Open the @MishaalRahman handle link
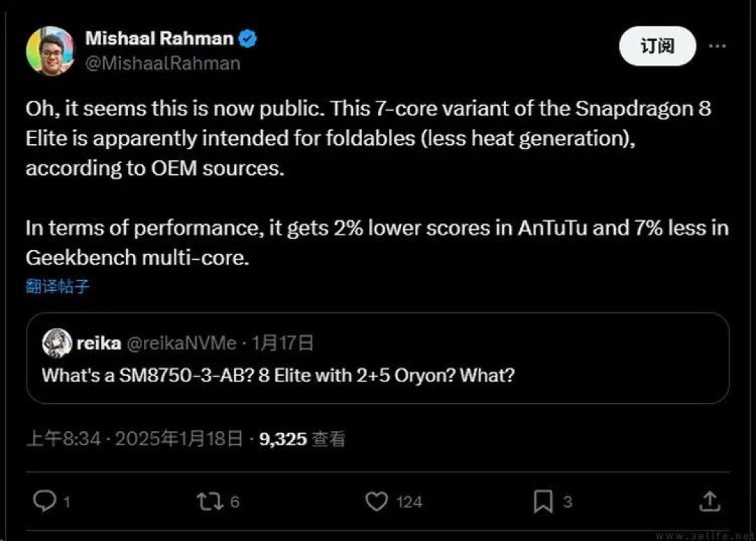 click(x=162, y=64)
